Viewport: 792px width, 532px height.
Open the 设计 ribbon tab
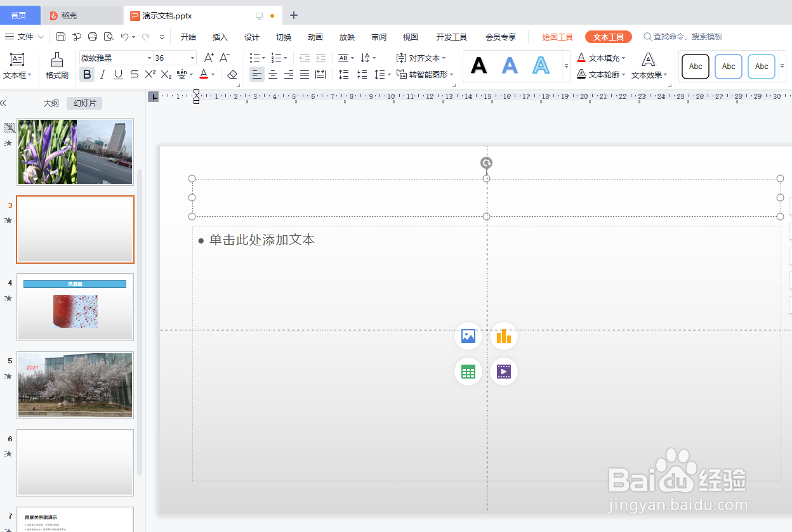[x=252, y=37]
